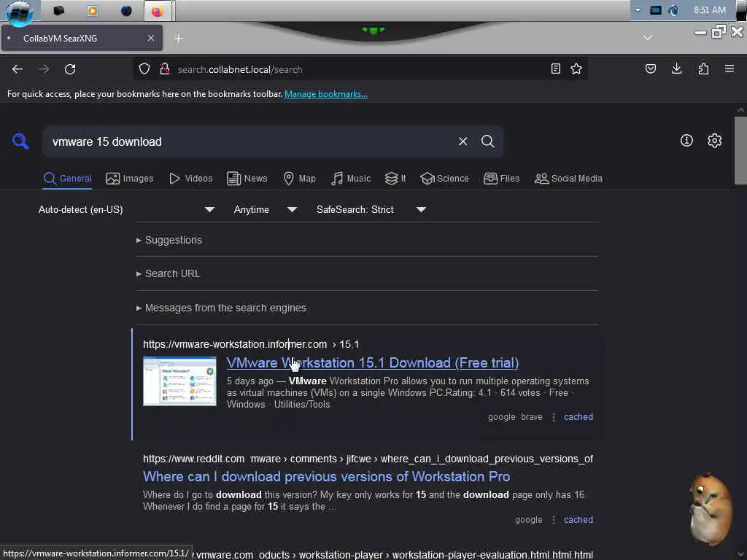Image resolution: width=747 pixels, height=560 pixels.
Task: Switch to the Social Media category
Action: [x=568, y=179]
